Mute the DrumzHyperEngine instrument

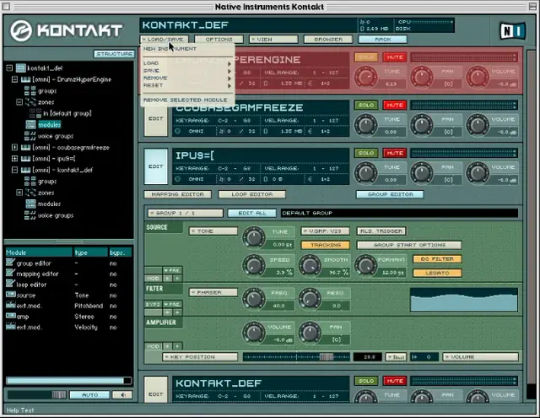[x=395, y=57]
